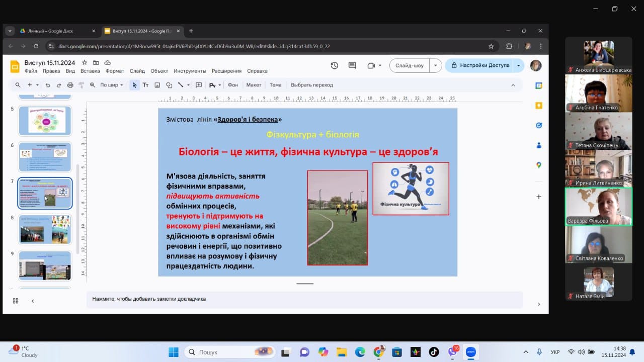Open Google Tasks in side panel
This screenshot has width=644, height=362.
pyautogui.click(x=539, y=125)
